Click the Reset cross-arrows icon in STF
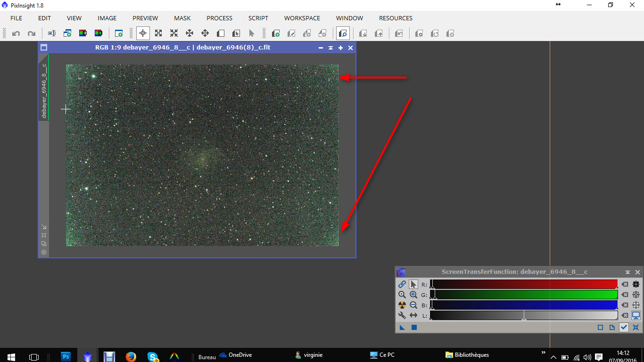Viewport: 644px width, 362px height. point(636,327)
